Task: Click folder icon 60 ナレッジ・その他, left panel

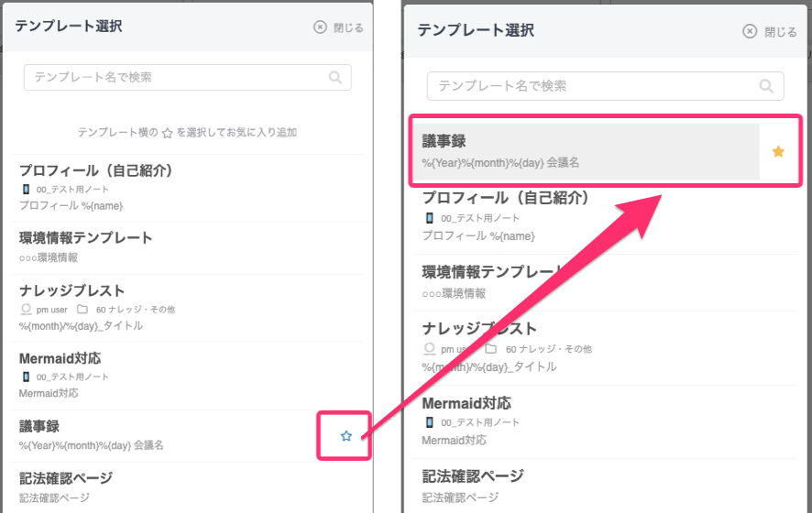Action: click(x=82, y=309)
